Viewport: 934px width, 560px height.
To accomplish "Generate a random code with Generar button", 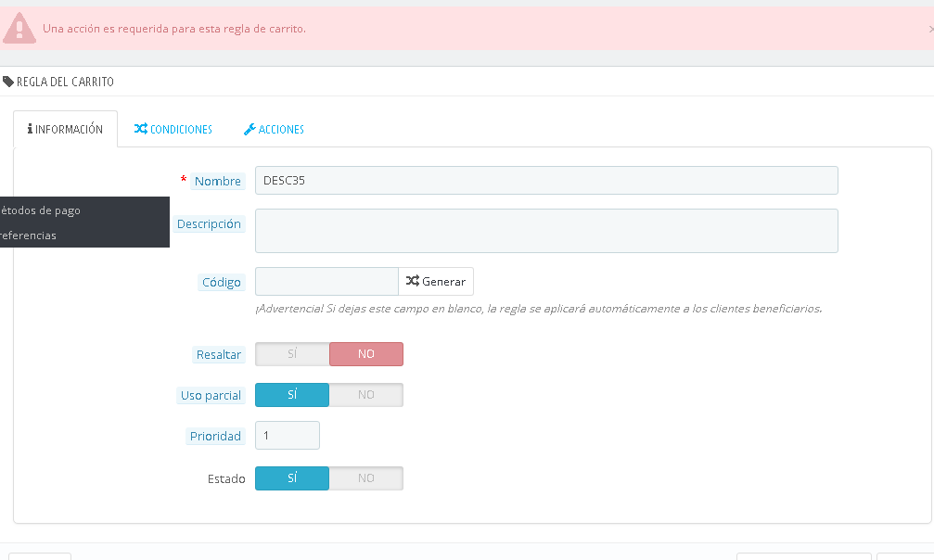I will 436,281.
